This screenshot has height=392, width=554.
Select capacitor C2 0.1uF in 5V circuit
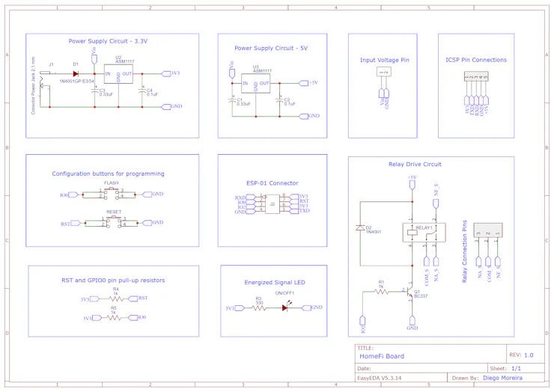point(279,100)
